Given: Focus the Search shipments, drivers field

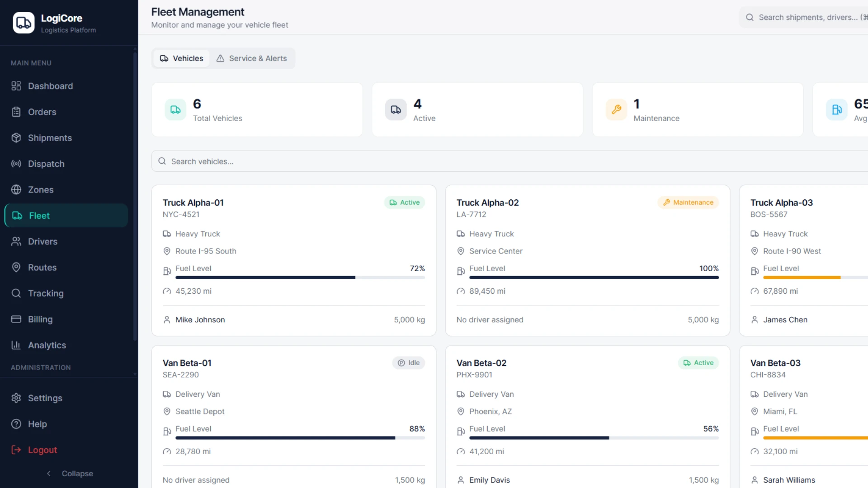Looking at the screenshot, I should [x=804, y=17].
